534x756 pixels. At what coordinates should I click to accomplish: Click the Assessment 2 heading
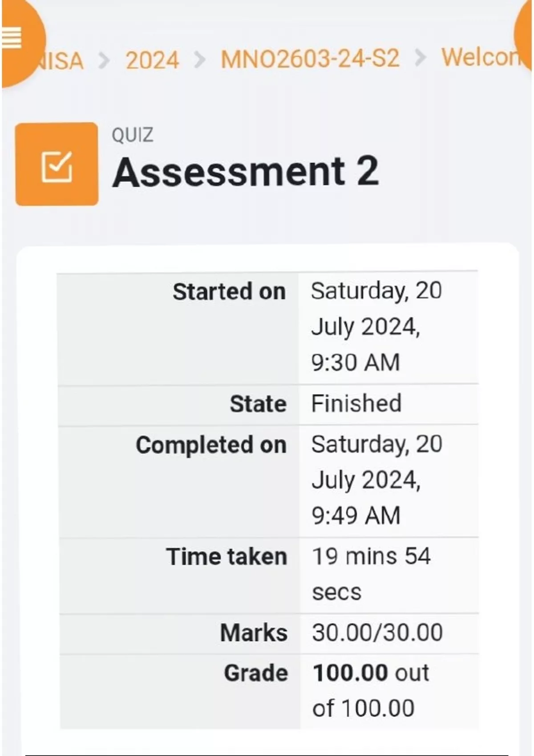click(245, 172)
